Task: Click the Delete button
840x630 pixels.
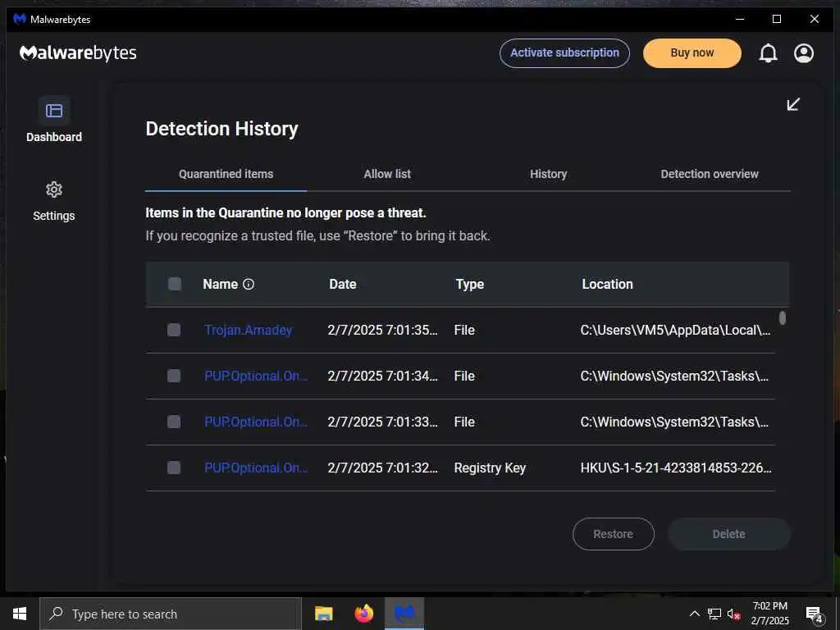Action: (729, 534)
